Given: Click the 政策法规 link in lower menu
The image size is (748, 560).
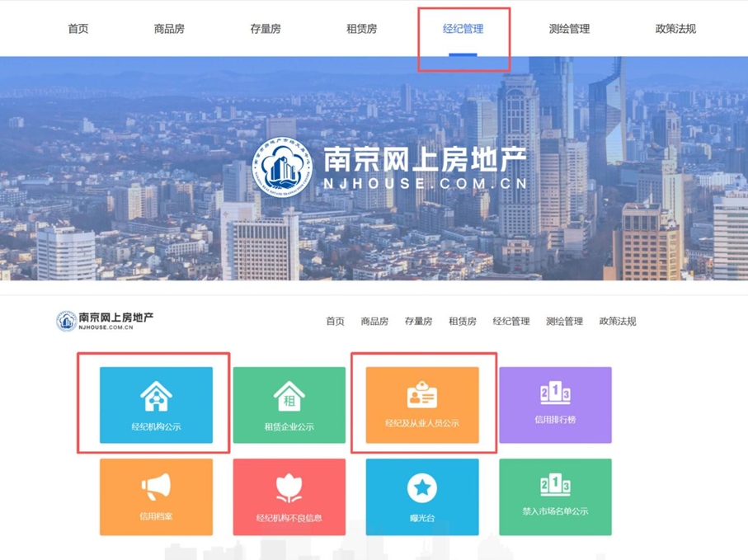Looking at the screenshot, I should (x=618, y=321).
